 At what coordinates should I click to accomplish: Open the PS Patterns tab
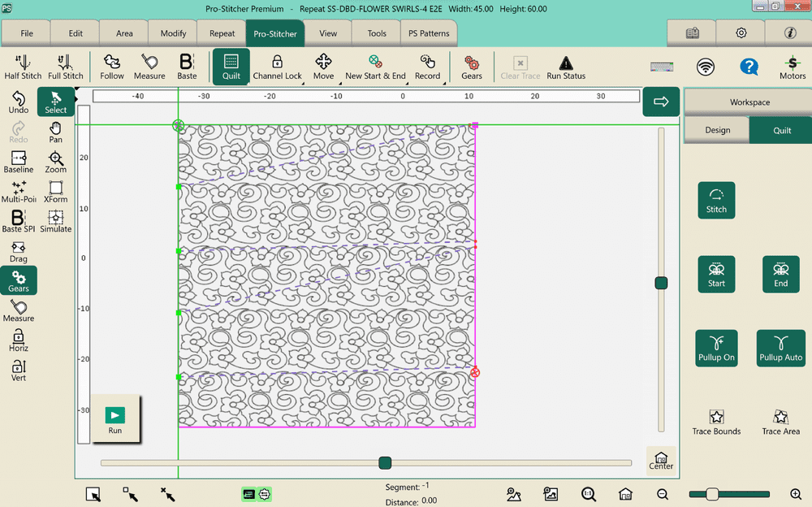coord(429,33)
